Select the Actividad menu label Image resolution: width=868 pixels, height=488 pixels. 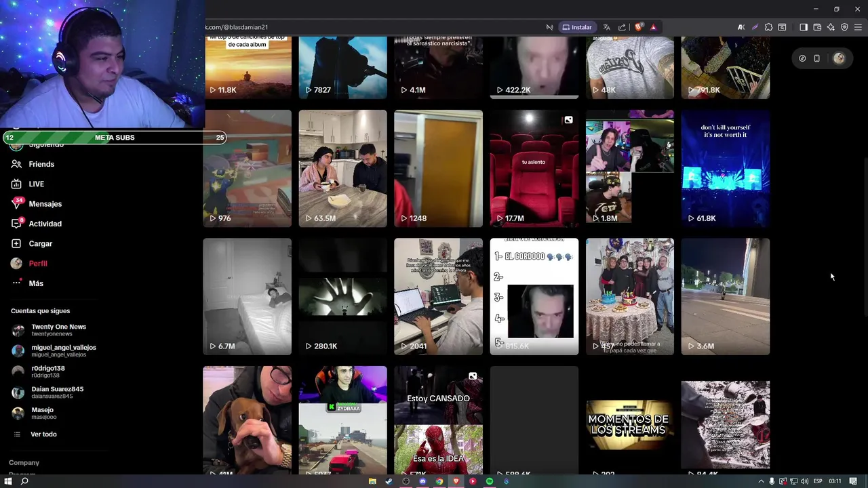click(x=45, y=224)
